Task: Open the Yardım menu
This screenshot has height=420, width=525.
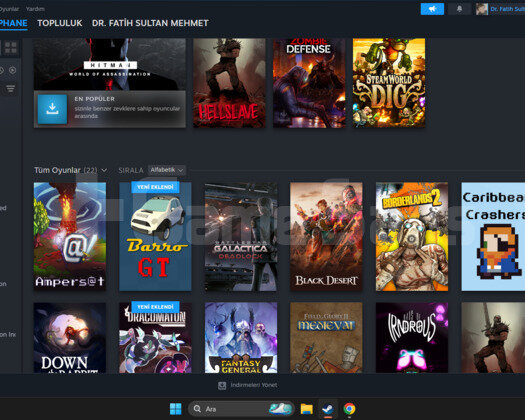Action: [35, 9]
